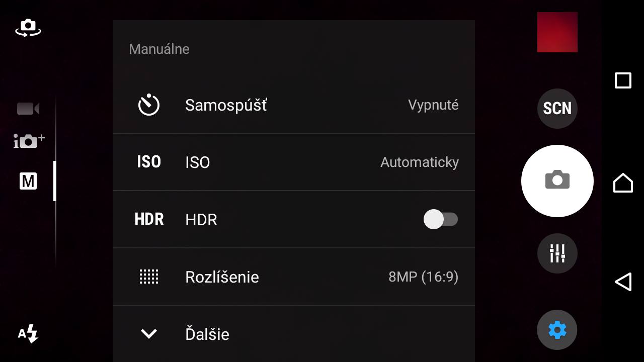Open manual adjustment sliders icon
The width and height of the screenshot is (644, 362).
pos(557,253)
